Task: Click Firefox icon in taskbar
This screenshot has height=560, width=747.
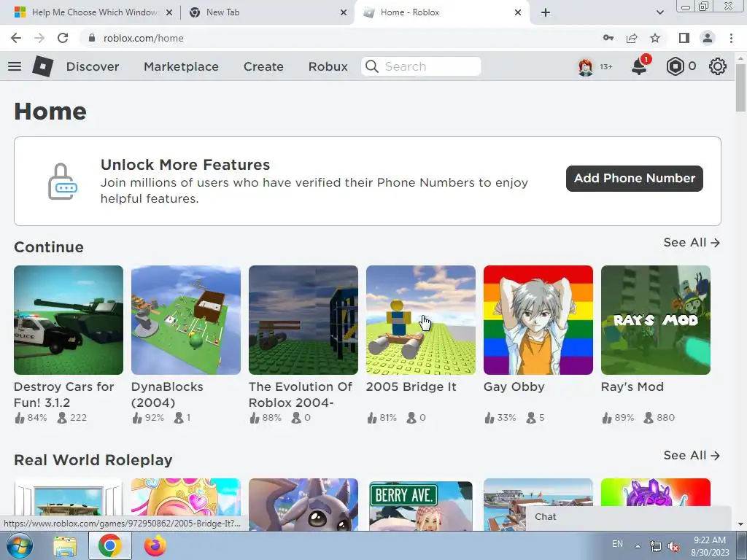Action: coord(155,545)
